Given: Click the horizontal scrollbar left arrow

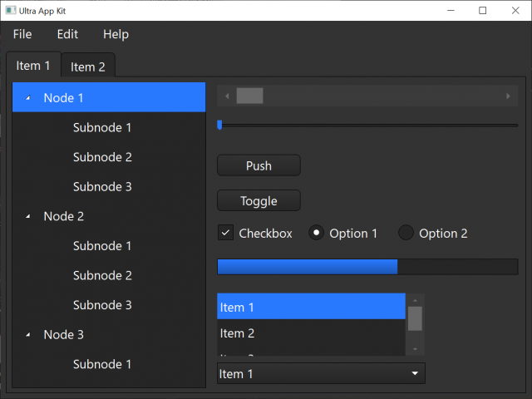Looking at the screenshot, I should [226, 96].
